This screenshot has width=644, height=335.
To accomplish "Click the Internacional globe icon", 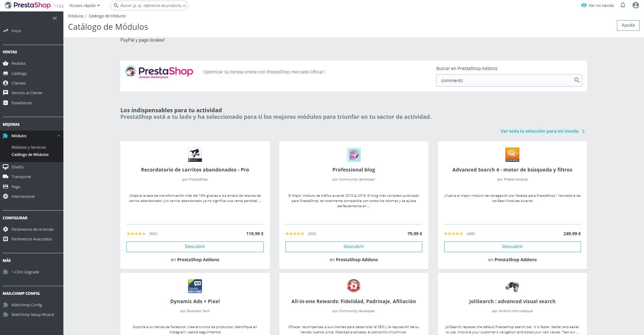I will coord(6,196).
